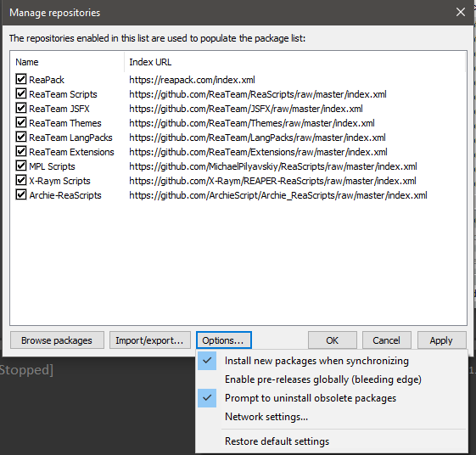Image resolution: width=476 pixels, height=455 pixels.
Task: Uncheck the Archie-ReaScripts checkbox
Action: (21, 194)
